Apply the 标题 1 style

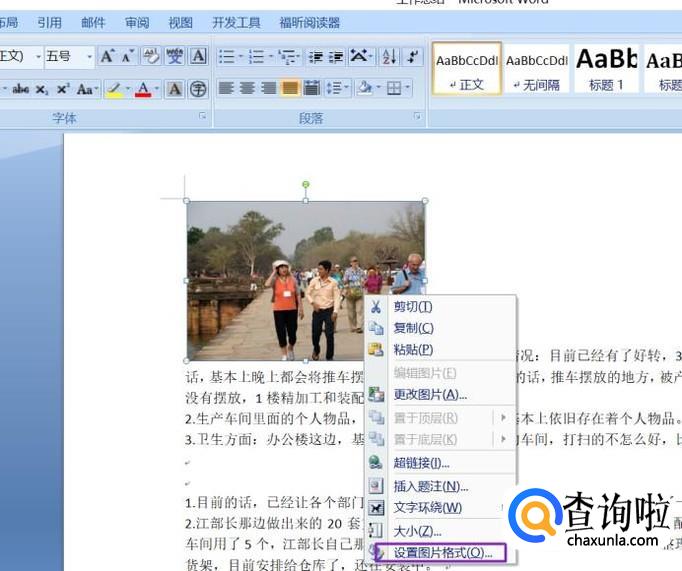click(x=606, y=69)
